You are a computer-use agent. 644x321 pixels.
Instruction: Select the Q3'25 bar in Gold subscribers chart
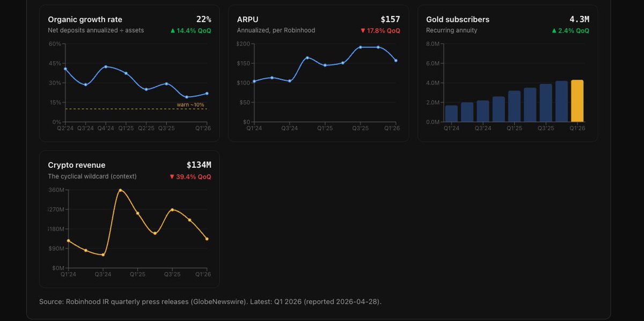[546, 103]
